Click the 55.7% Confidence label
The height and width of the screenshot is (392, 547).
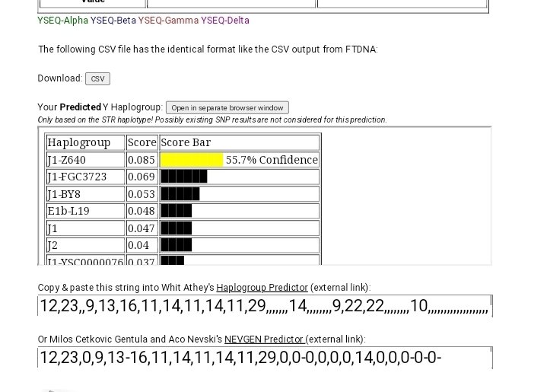[272, 160]
